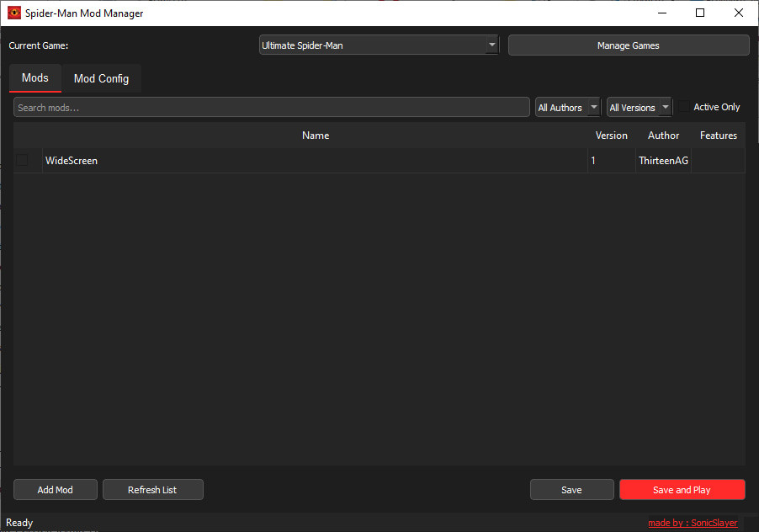Click the Spider-Man logo in the title bar

[12, 13]
